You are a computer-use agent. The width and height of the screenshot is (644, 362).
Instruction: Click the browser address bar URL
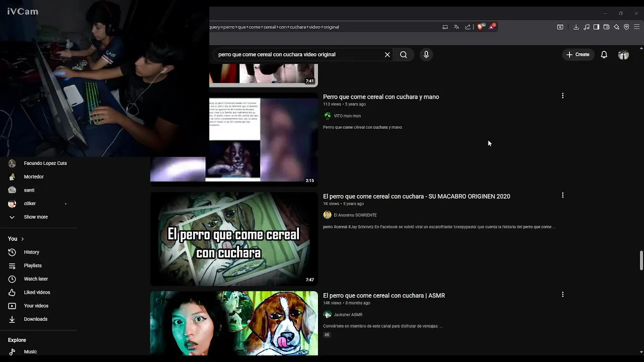[274, 27]
